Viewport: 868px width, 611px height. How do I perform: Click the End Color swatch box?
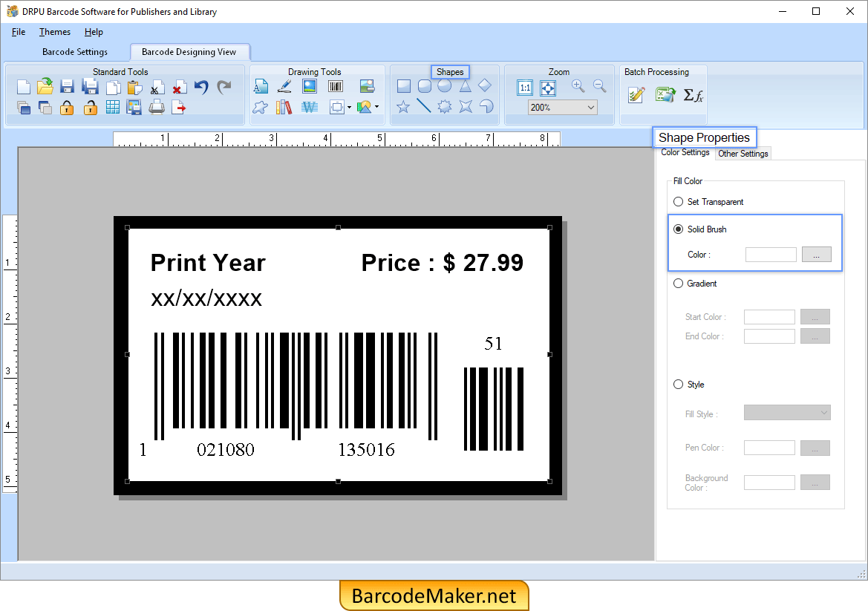tap(769, 336)
